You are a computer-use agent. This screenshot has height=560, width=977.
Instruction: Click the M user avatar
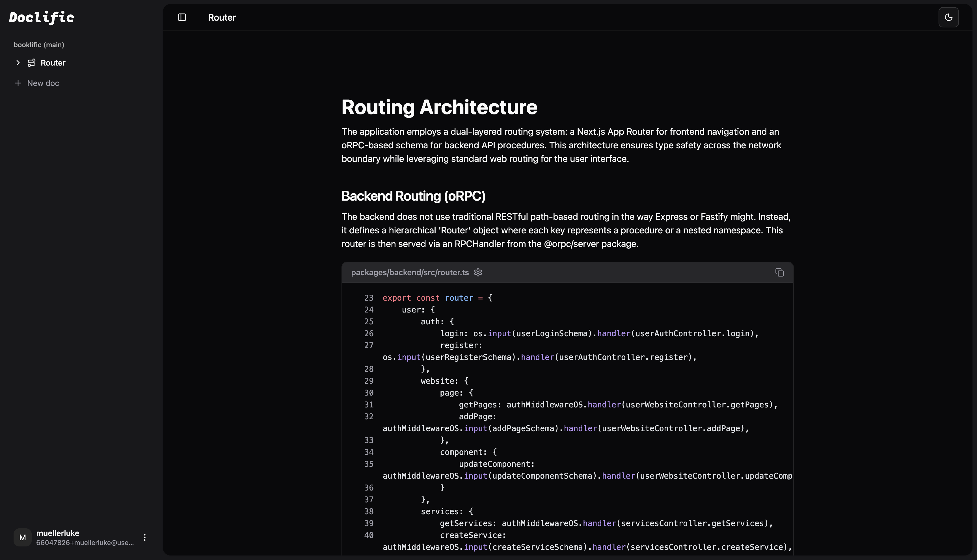(x=23, y=537)
